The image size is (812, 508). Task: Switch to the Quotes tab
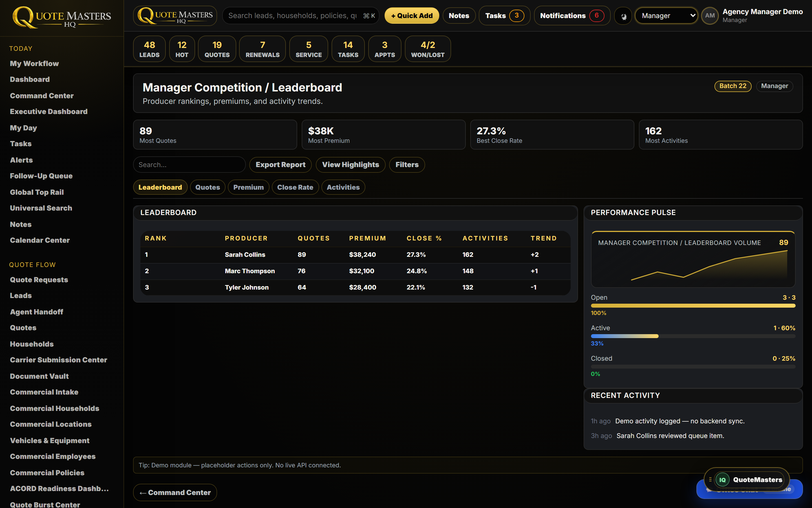coord(208,187)
